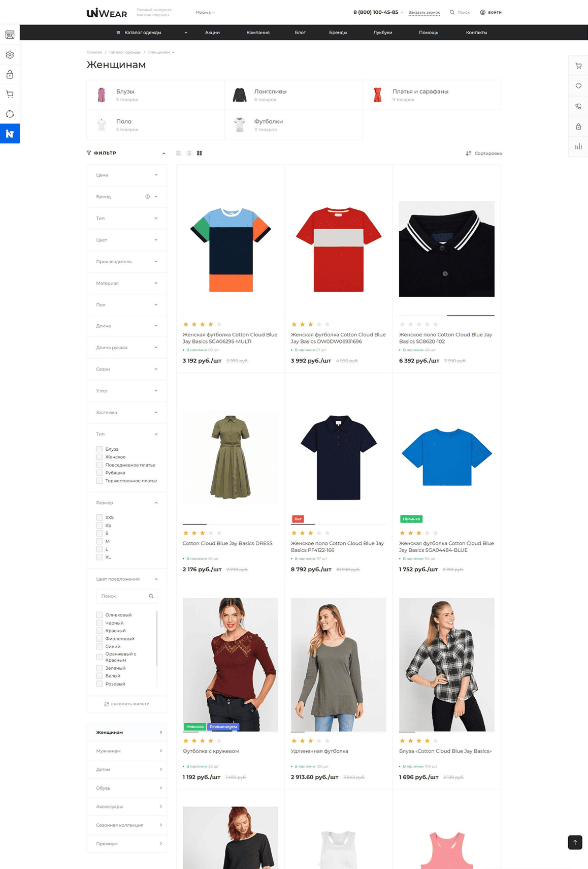
Task: Select size XS checkbox
Action: [x=100, y=525]
